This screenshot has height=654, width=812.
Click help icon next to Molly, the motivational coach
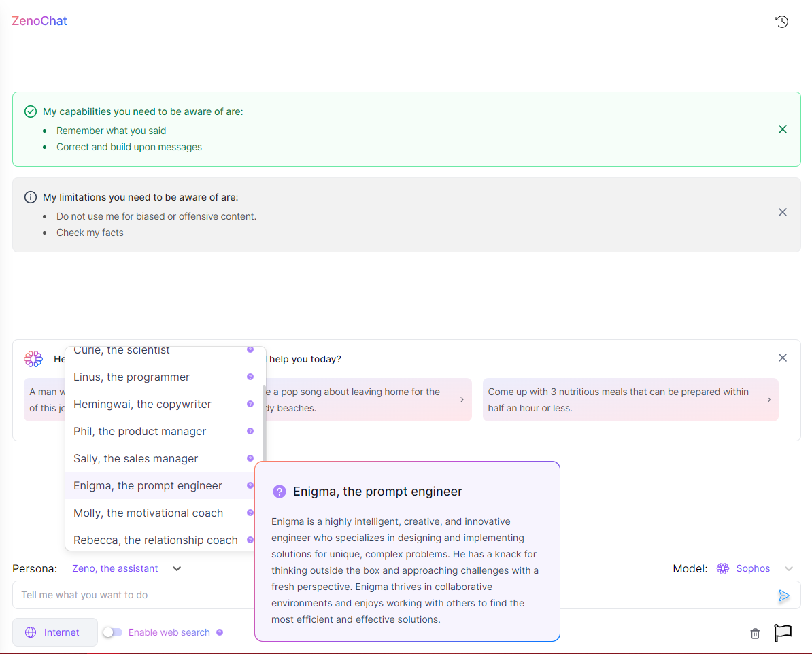click(250, 513)
